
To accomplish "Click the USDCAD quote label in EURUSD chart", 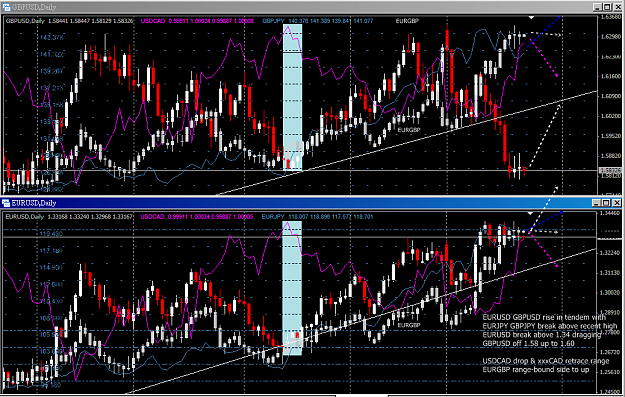I will (x=197, y=217).
